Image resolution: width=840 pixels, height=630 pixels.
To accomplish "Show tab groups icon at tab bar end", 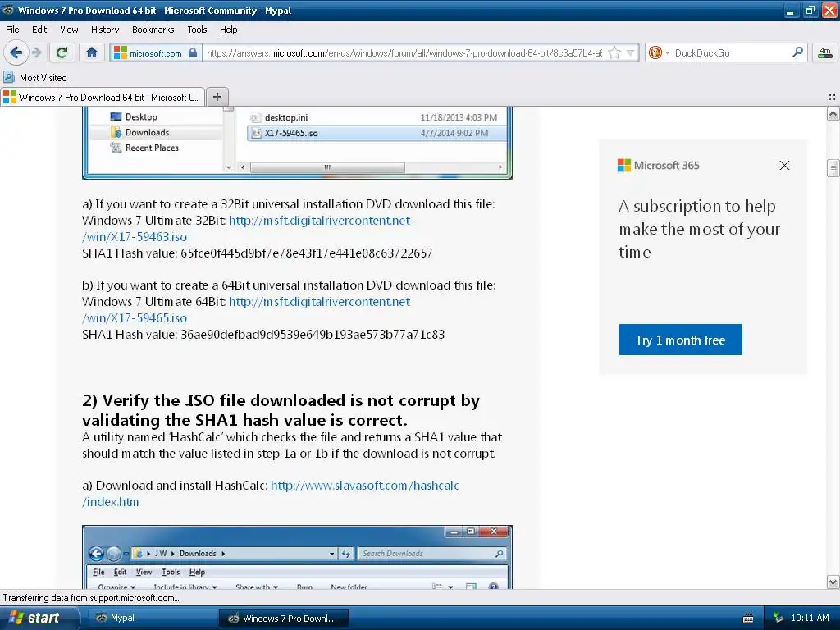I will click(832, 97).
